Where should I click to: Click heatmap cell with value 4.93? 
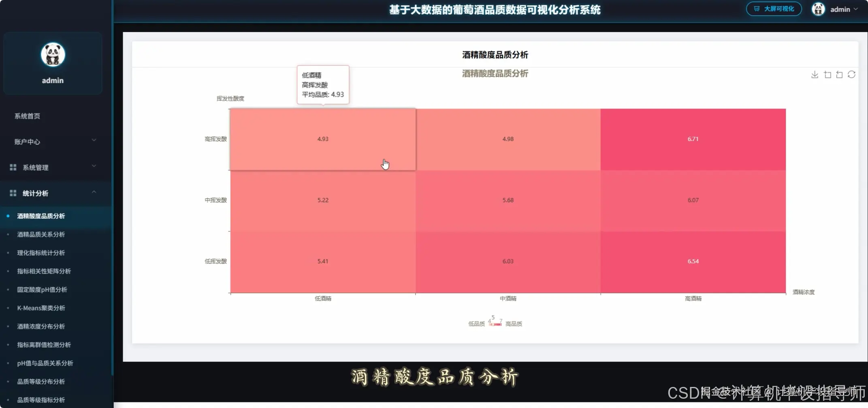coord(323,139)
